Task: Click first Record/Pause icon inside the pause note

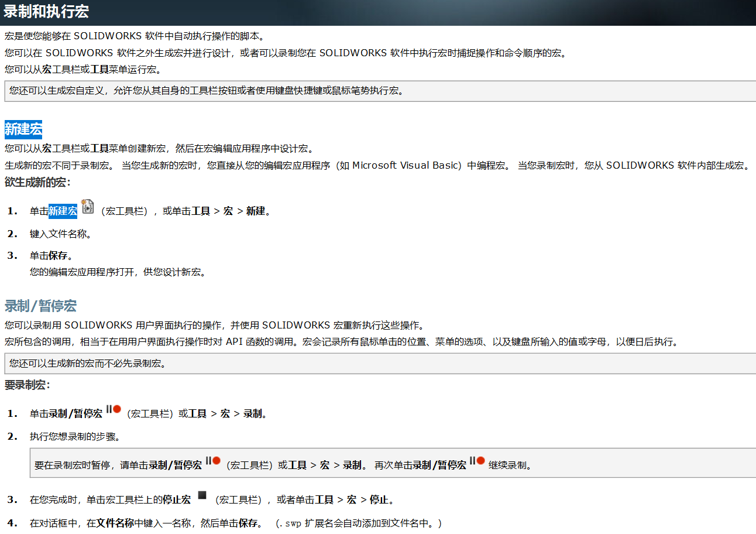Action: [214, 460]
